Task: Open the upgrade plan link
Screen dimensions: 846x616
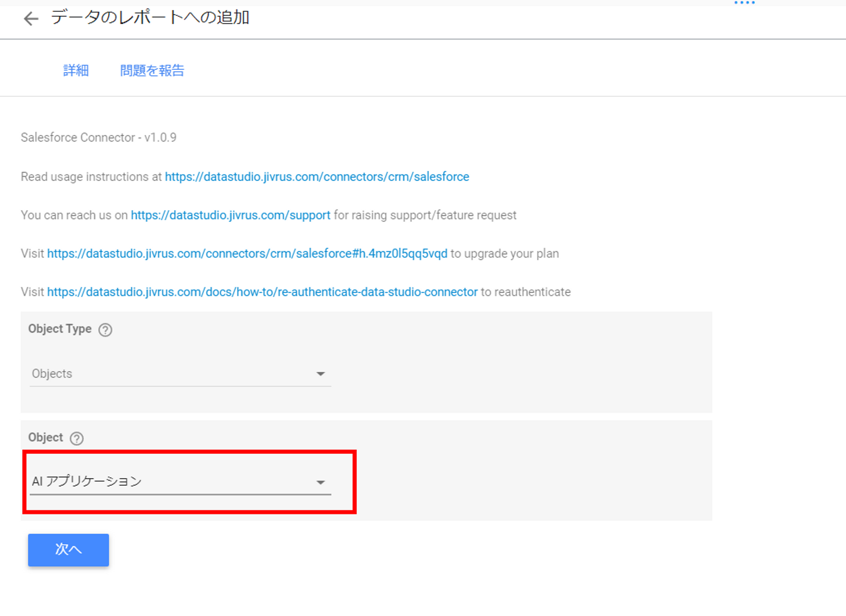Action: pyautogui.click(x=247, y=254)
